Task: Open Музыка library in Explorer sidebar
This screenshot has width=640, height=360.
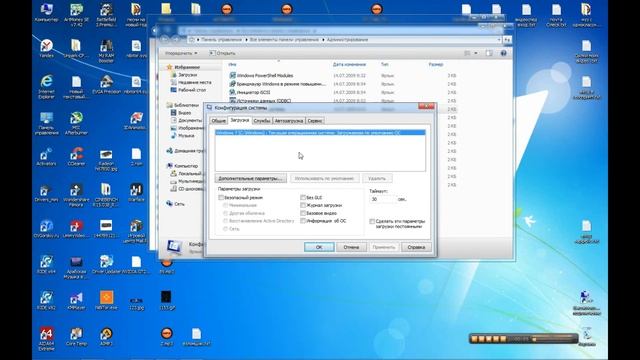Action: click(182, 136)
